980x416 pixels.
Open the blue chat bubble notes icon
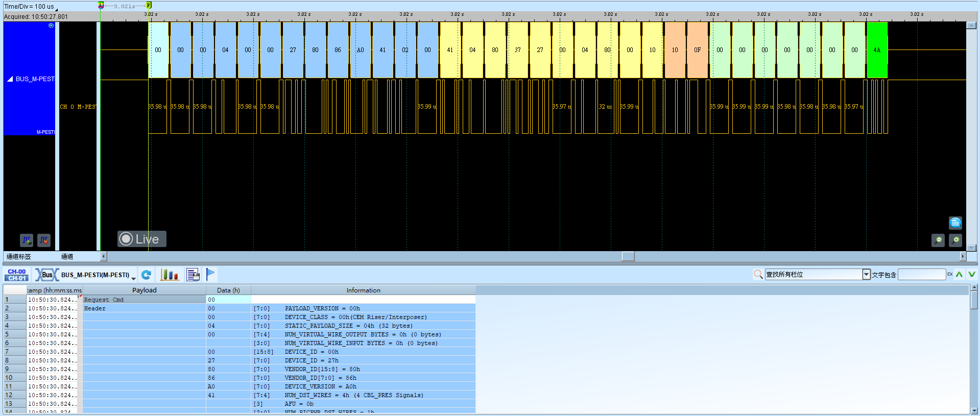pos(955,223)
